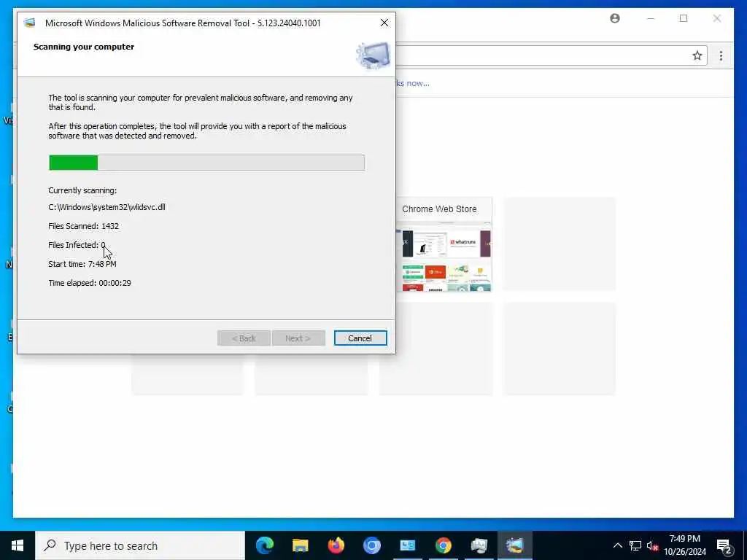Click the removal tool title bar icon
This screenshot has height=560, width=747.
click(x=29, y=23)
